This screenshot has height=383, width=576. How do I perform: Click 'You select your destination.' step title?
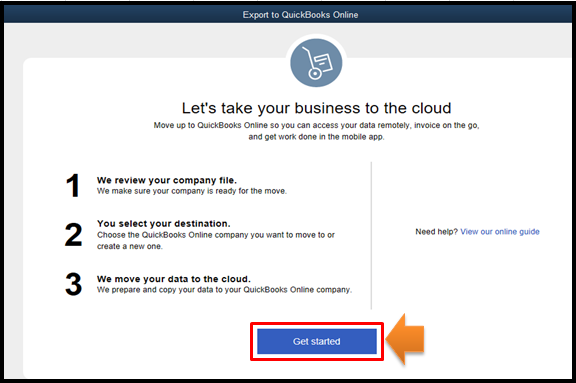163,224
